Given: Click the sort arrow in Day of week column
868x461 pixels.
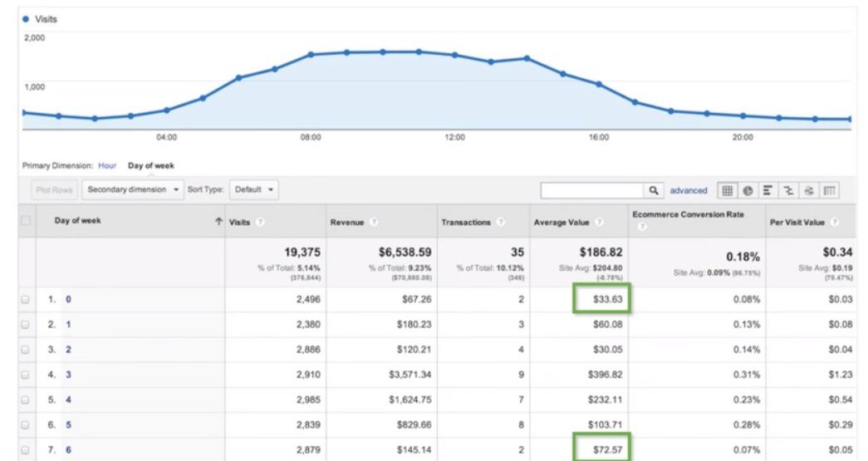Looking at the screenshot, I should [218, 221].
